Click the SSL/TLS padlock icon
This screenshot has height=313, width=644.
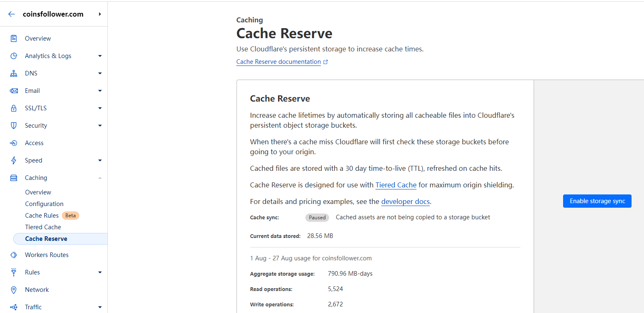click(x=14, y=108)
